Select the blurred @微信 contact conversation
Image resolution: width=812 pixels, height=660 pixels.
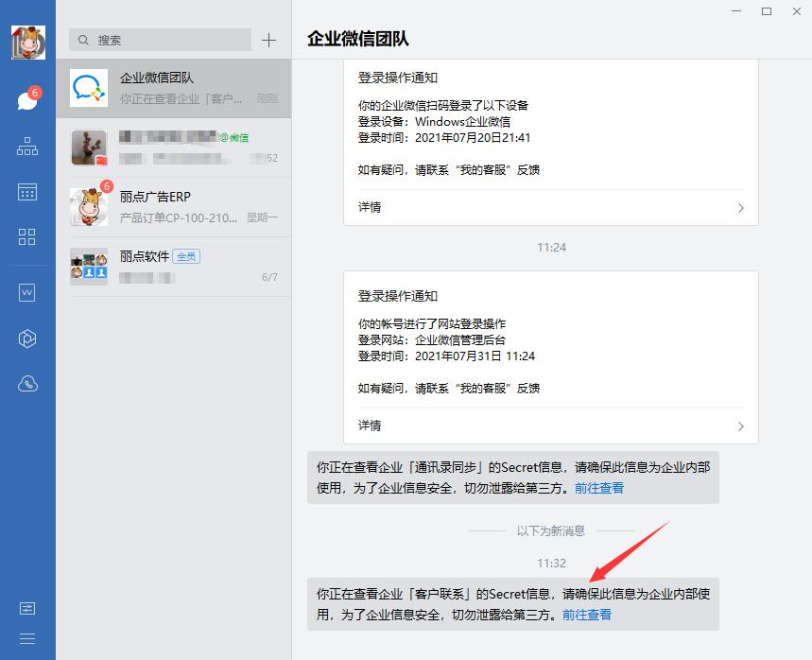point(174,148)
